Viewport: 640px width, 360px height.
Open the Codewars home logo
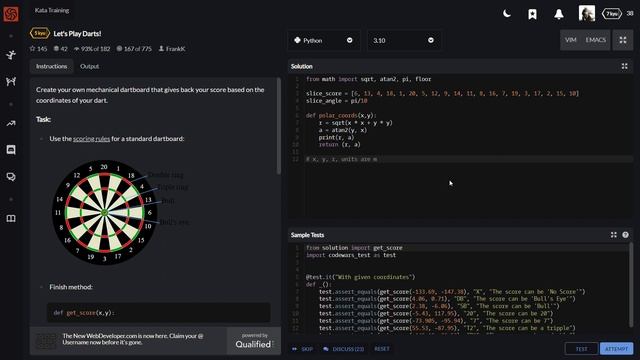pos(11,14)
